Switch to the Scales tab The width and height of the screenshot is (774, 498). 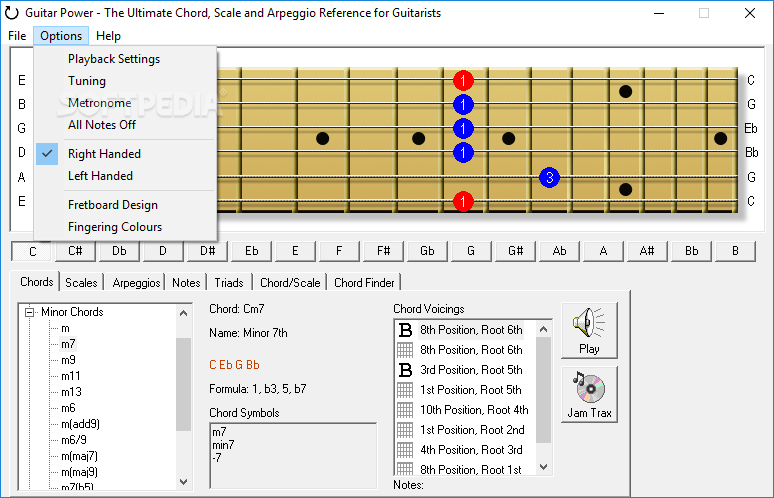(81, 283)
